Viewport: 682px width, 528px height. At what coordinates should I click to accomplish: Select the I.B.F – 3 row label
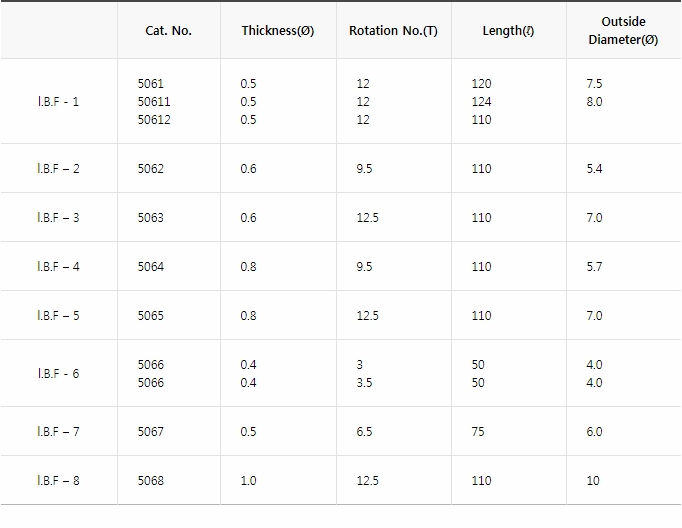pyautogui.click(x=58, y=217)
